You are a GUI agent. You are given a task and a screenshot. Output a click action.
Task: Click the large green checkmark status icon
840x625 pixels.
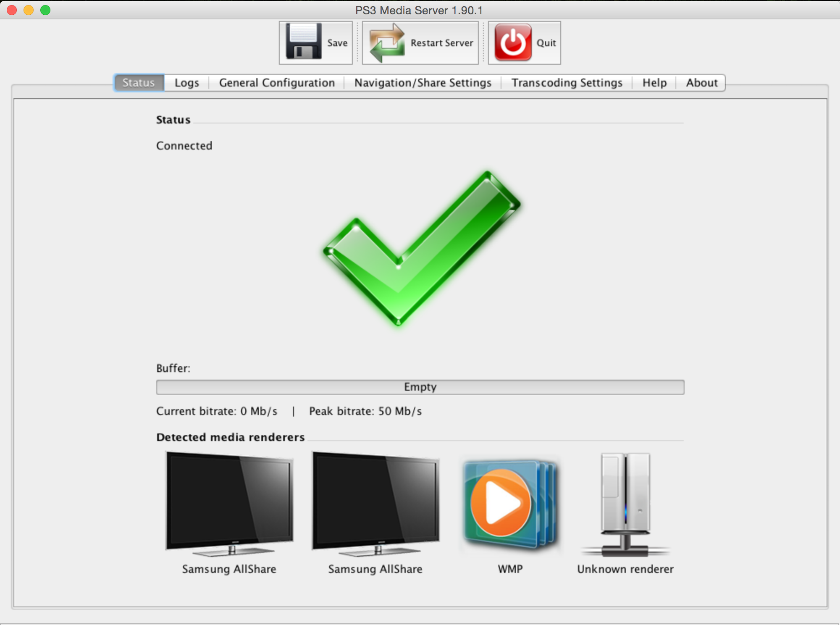(420, 248)
